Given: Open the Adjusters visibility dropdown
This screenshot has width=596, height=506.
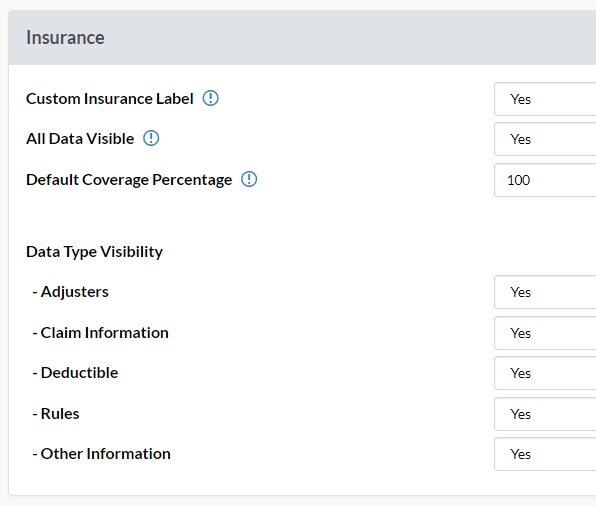Looking at the screenshot, I should 545,292.
